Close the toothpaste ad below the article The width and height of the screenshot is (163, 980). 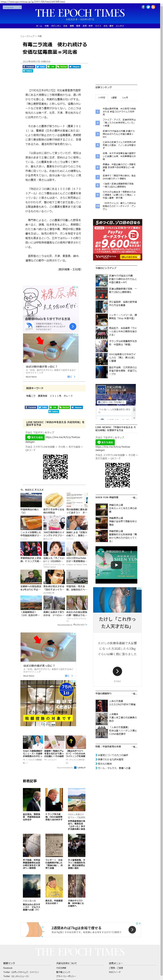78,335
